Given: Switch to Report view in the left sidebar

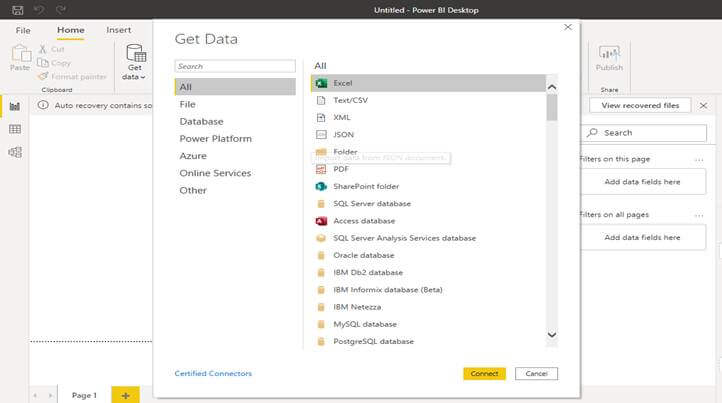Looking at the screenshot, I should (15, 106).
